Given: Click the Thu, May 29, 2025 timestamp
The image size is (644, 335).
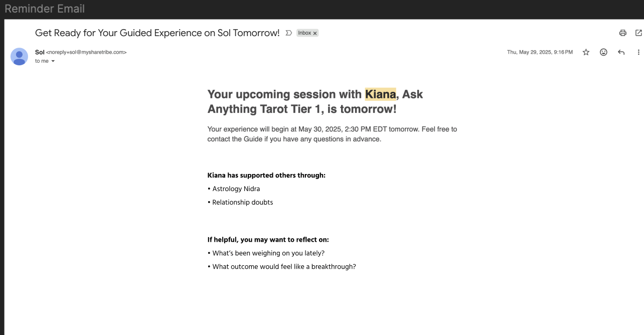Looking at the screenshot, I should pyautogui.click(x=540, y=52).
